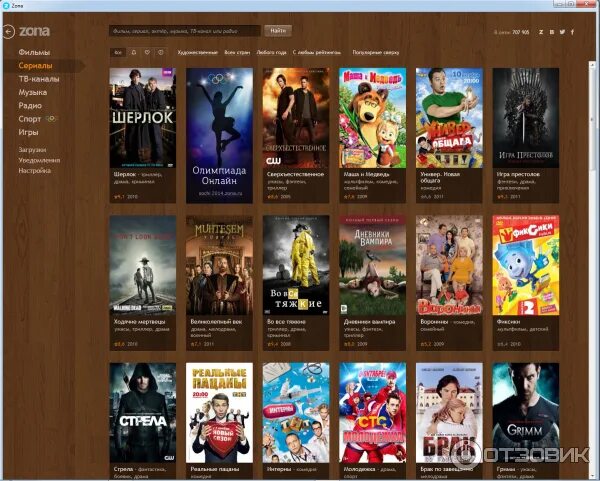Show subscriptions with the bell filter icon
600x481 pixels.
pos(134,52)
